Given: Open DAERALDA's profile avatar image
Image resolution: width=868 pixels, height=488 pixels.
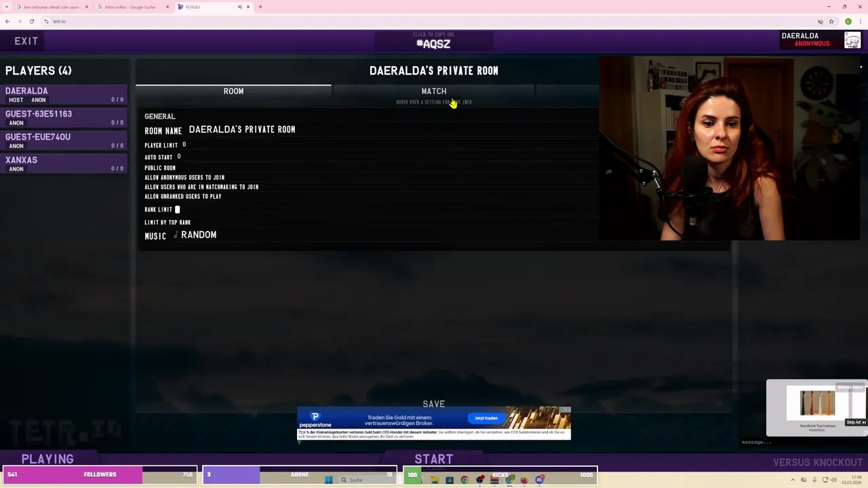Looking at the screenshot, I should (852, 41).
